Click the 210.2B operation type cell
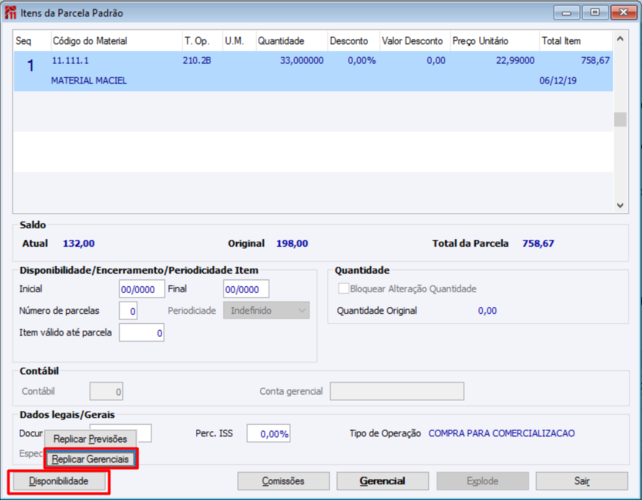The height and width of the screenshot is (500, 642). coord(197,61)
